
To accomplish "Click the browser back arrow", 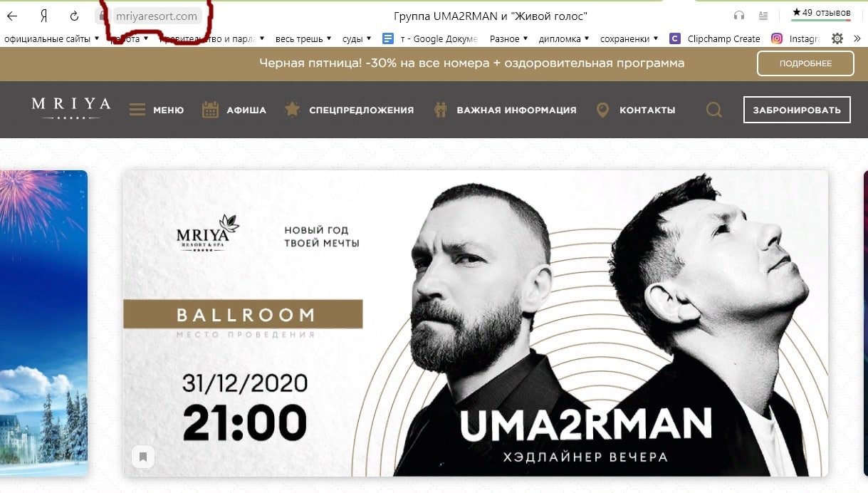I will coord(12,16).
